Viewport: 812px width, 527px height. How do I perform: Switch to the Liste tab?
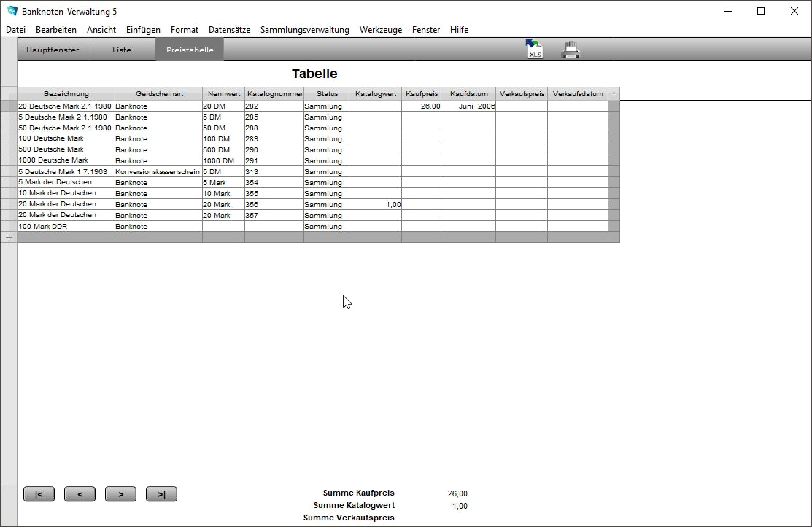coord(122,50)
